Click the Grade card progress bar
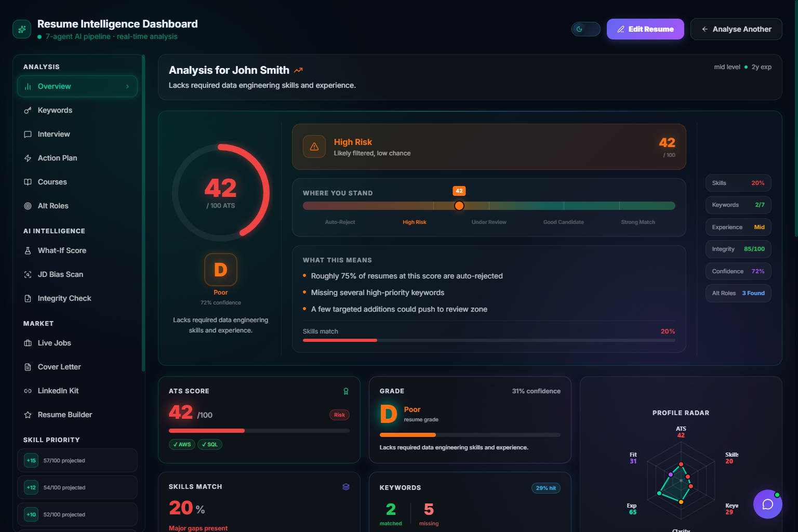 470,435
